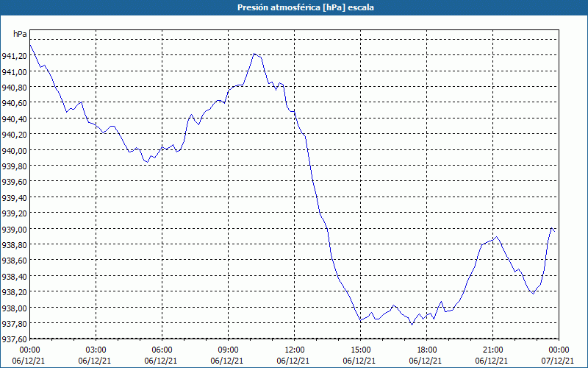Viewport: 588px width, 368px height.
Task: Select the 939,20 axis value
Action: point(14,213)
